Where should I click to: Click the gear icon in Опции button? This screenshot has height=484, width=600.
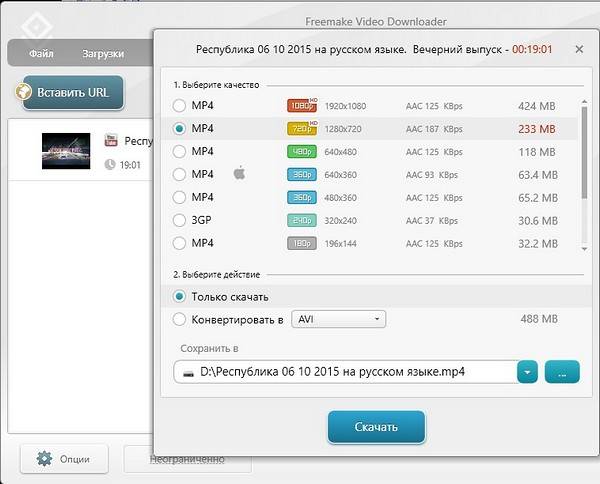click(44, 458)
